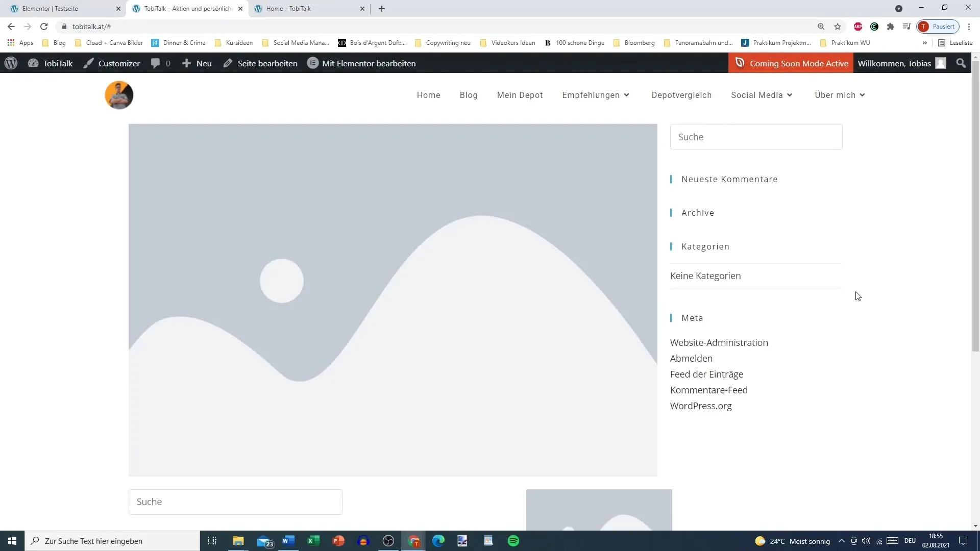Open the Kommentare-Feed link
The image size is (980, 551).
point(708,390)
